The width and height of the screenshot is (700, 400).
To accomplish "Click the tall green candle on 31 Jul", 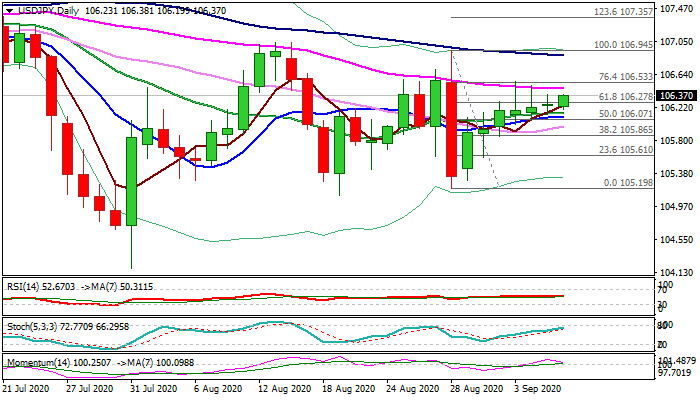I will click(x=131, y=181).
